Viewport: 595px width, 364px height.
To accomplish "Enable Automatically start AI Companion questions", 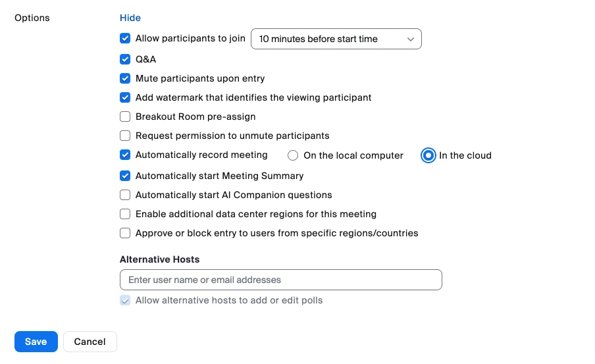I will point(125,195).
